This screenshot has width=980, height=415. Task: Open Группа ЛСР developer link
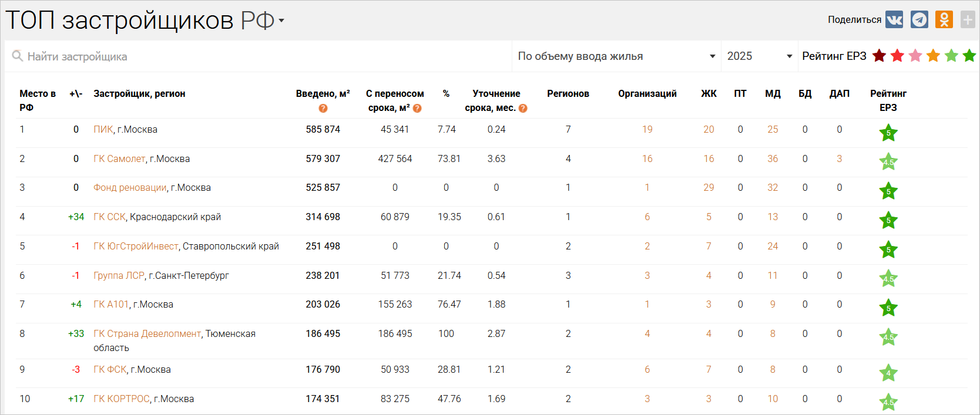point(119,276)
